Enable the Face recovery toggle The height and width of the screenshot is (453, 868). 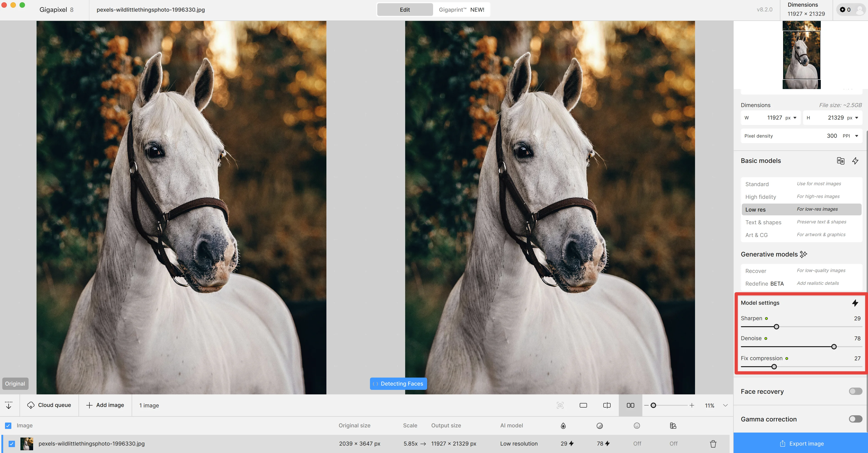click(x=855, y=391)
